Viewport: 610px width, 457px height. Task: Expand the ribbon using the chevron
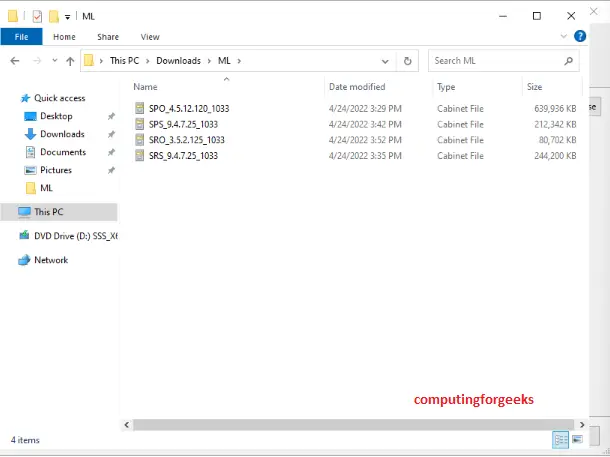[x=563, y=36]
